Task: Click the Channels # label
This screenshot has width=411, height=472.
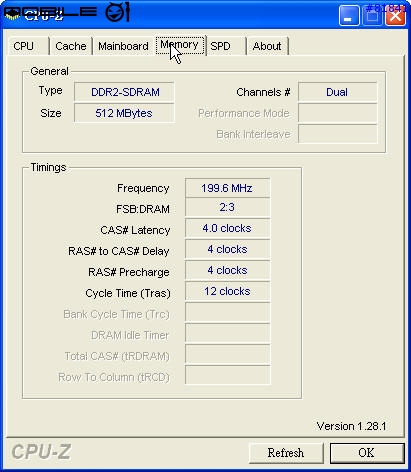Action: click(263, 92)
